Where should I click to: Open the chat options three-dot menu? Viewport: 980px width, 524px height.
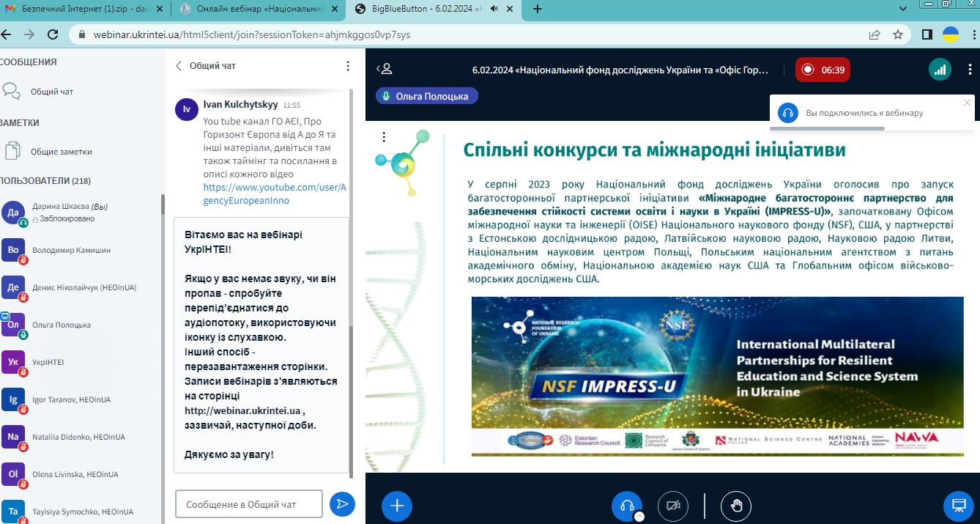[348, 65]
